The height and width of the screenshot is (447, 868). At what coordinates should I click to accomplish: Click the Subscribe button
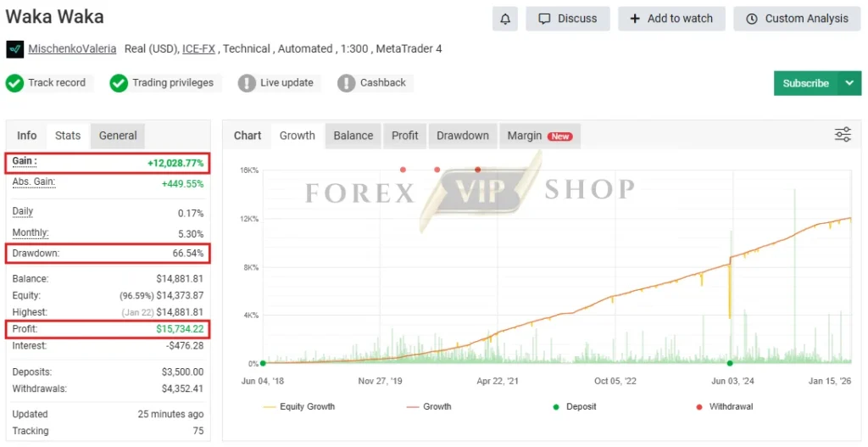[805, 83]
